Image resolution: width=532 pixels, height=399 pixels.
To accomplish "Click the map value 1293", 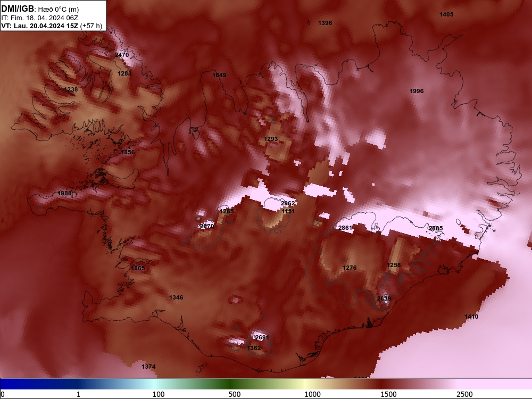I will [271, 139].
